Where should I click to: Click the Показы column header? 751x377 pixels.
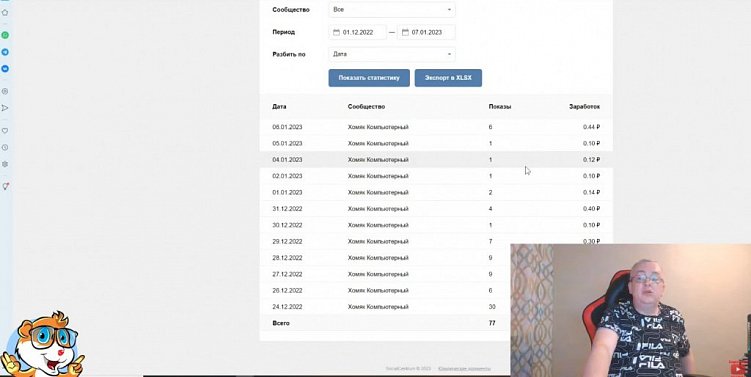[x=500, y=107]
